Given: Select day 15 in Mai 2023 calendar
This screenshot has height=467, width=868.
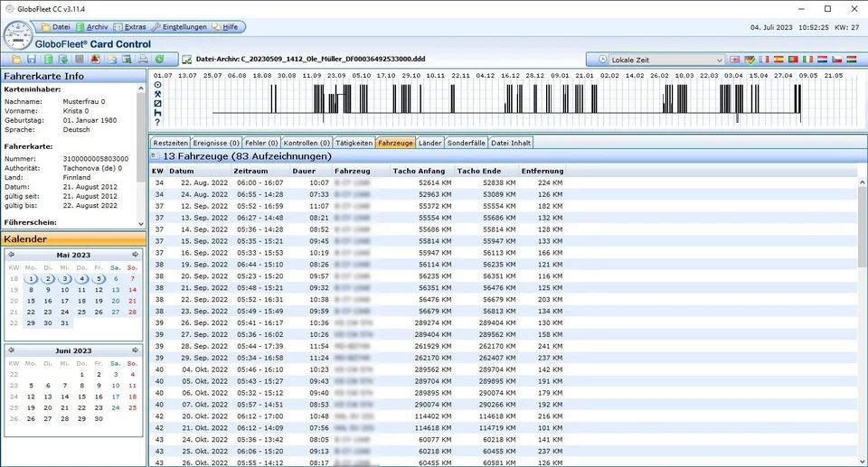Looking at the screenshot, I should click(31, 301).
